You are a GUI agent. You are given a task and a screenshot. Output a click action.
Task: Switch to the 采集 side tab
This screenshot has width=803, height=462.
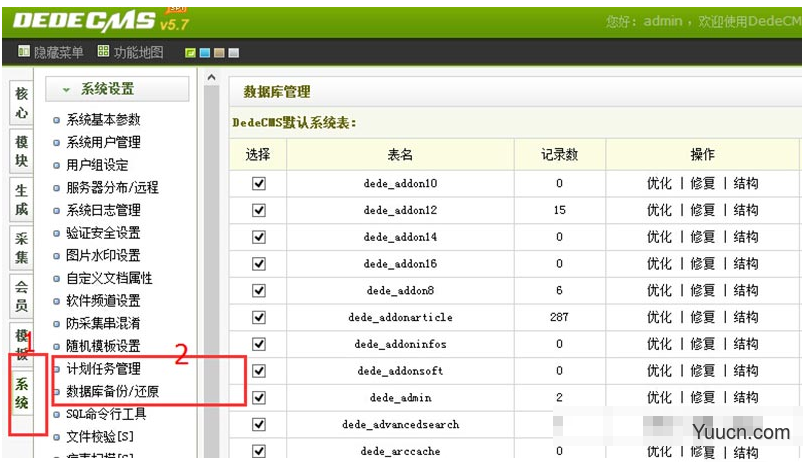click(x=21, y=248)
